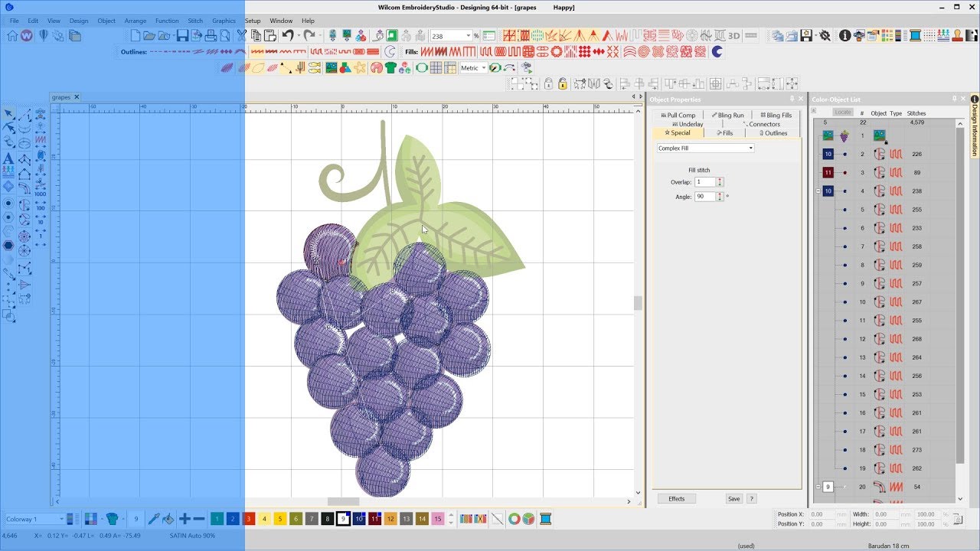Collapse the color 10 group at object 4
Viewport: 980px width, 551px height.
818,191
